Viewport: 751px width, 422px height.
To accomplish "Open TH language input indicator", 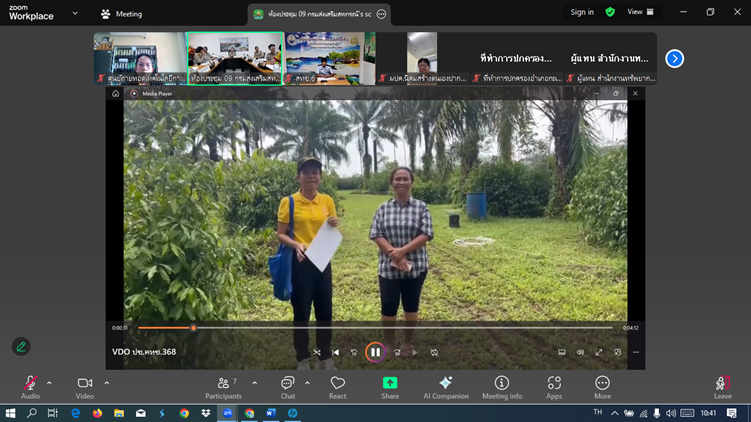I will coord(598,412).
